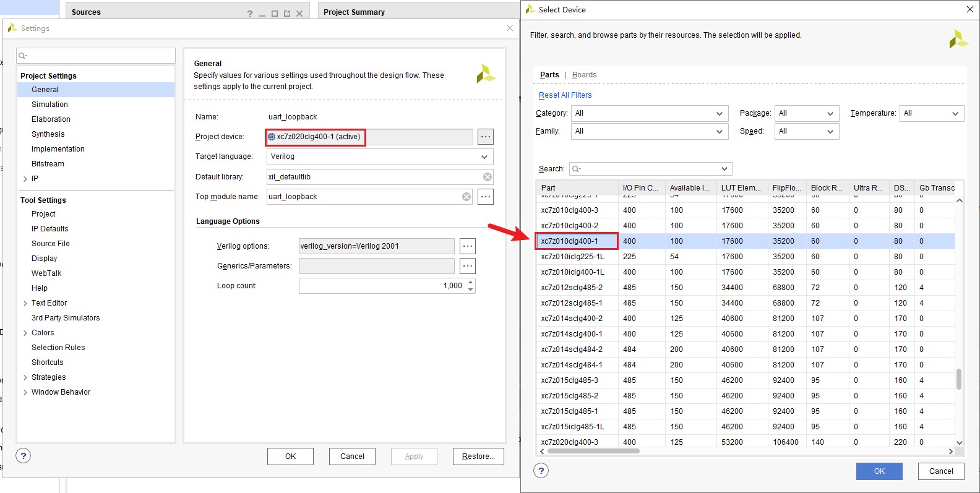Open Synthesis settings
This screenshot has width=980, height=493.
point(48,134)
